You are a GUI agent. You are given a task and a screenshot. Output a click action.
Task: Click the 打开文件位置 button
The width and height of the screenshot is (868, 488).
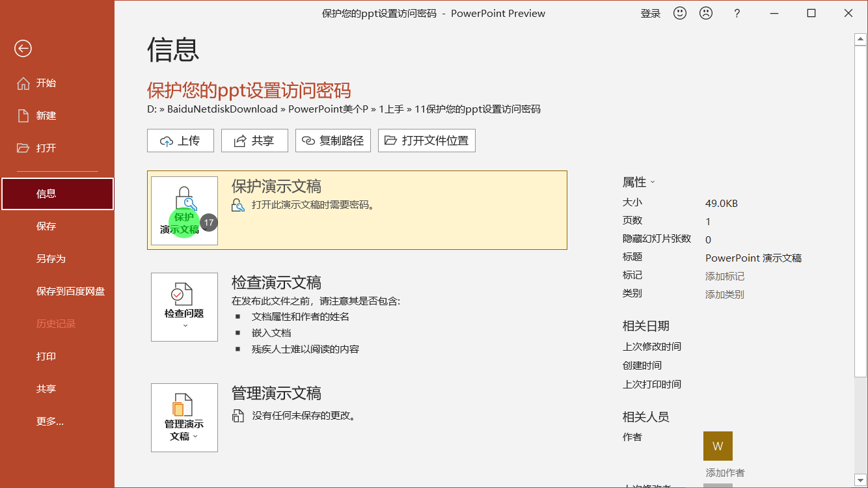(427, 141)
